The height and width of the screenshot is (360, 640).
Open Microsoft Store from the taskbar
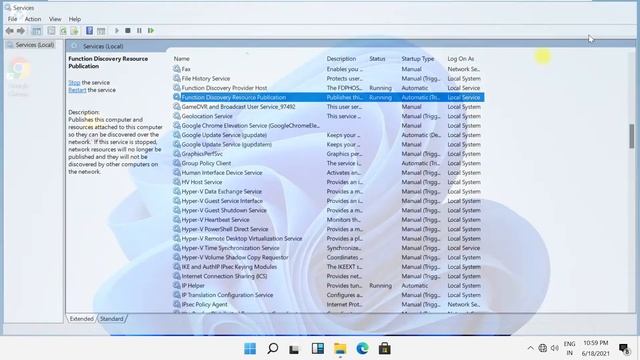384,349
